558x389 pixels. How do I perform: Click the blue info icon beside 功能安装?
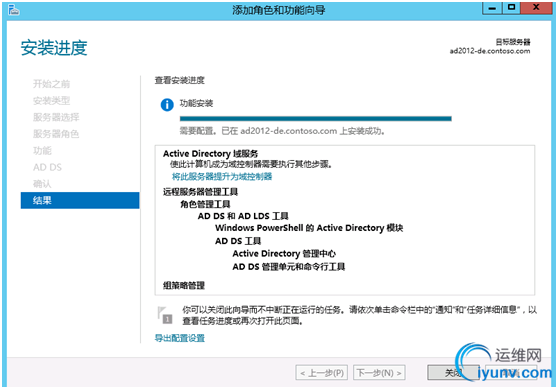(167, 105)
